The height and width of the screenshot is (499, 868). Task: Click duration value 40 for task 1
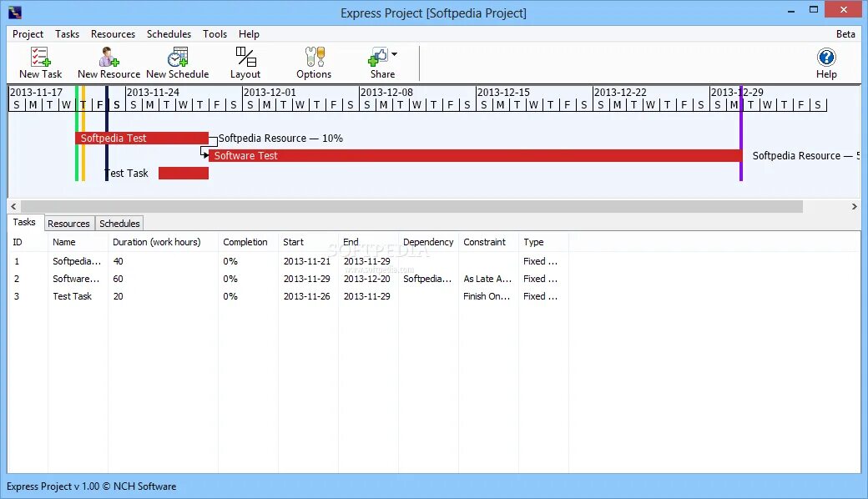click(x=118, y=261)
